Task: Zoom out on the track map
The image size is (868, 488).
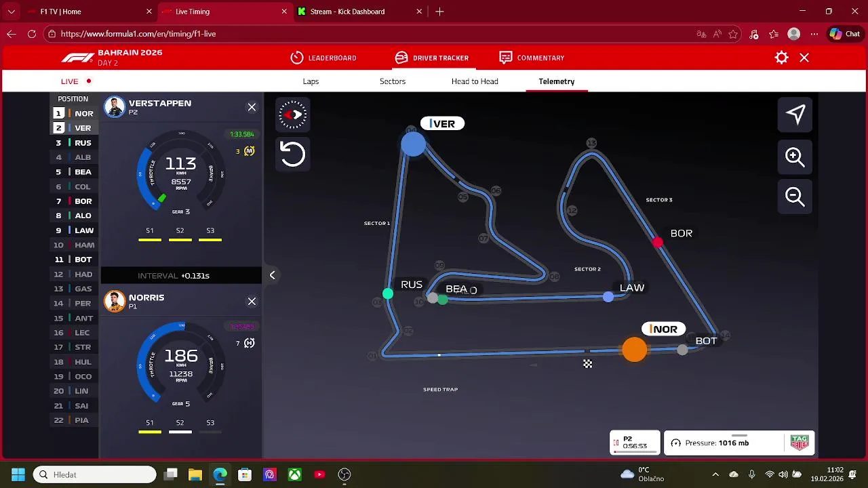Action: 795,197
